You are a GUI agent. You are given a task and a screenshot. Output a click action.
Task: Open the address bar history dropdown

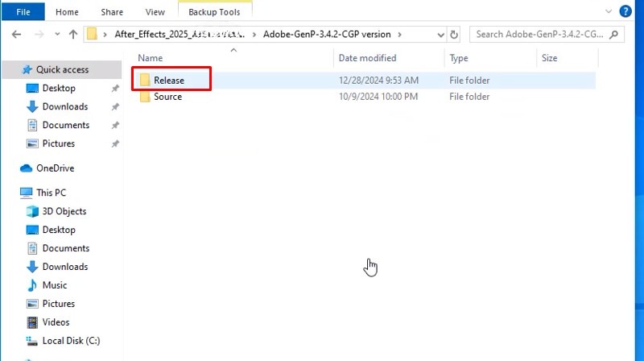pos(440,35)
